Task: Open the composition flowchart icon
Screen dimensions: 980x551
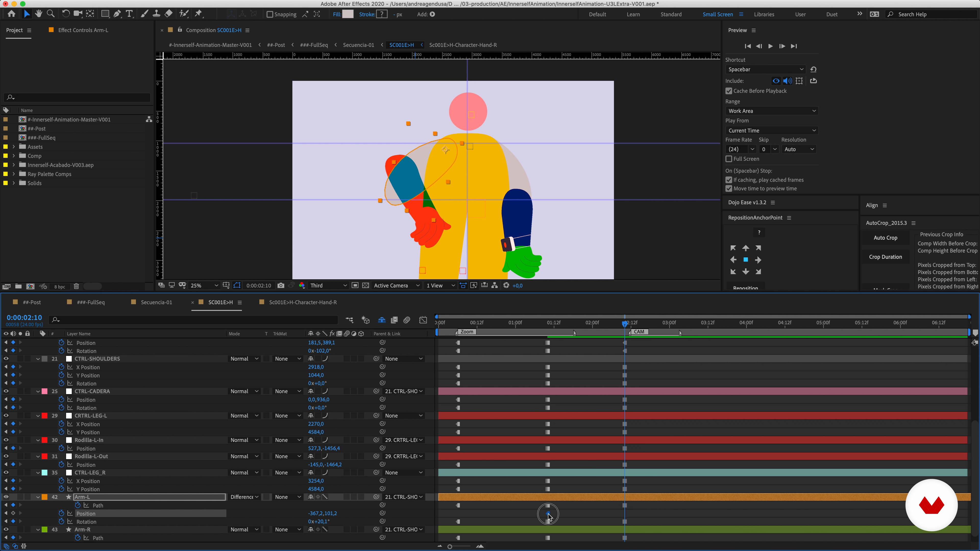Action: (495, 286)
